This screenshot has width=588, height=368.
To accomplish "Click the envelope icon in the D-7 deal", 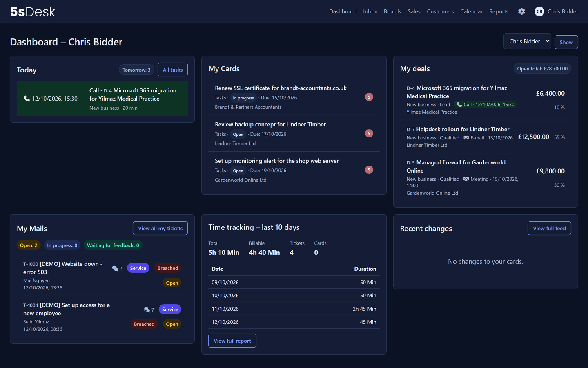I will [466, 138].
